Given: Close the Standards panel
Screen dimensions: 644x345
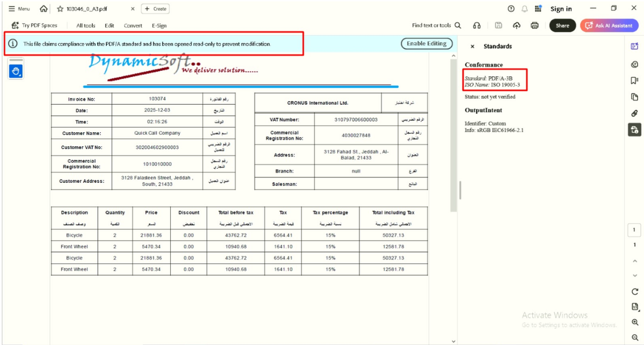Looking at the screenshot, I should coord(472,47).
